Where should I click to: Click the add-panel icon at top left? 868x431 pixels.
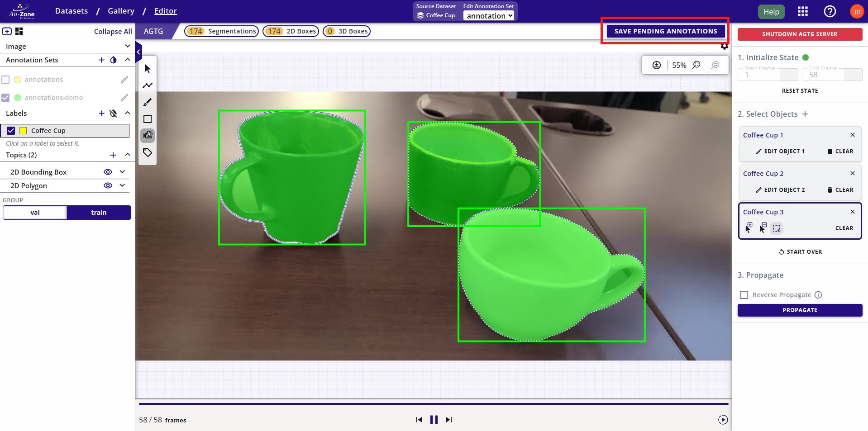coord(7,31)
